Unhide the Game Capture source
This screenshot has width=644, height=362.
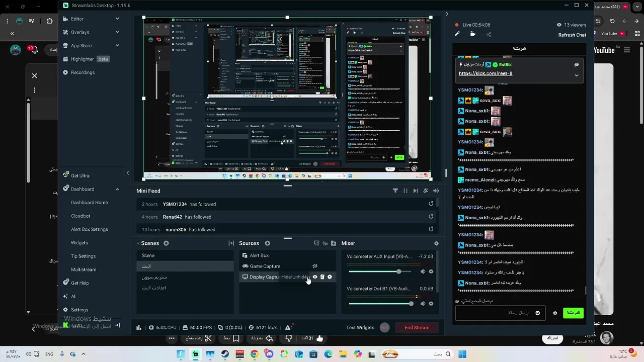[315, 266]
